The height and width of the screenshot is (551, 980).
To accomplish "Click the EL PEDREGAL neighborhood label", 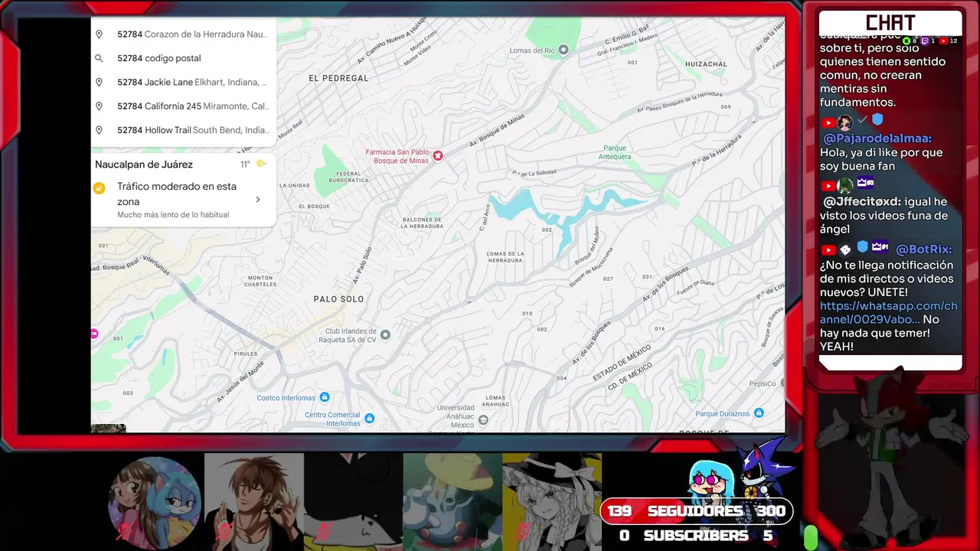I will [338, 78].
